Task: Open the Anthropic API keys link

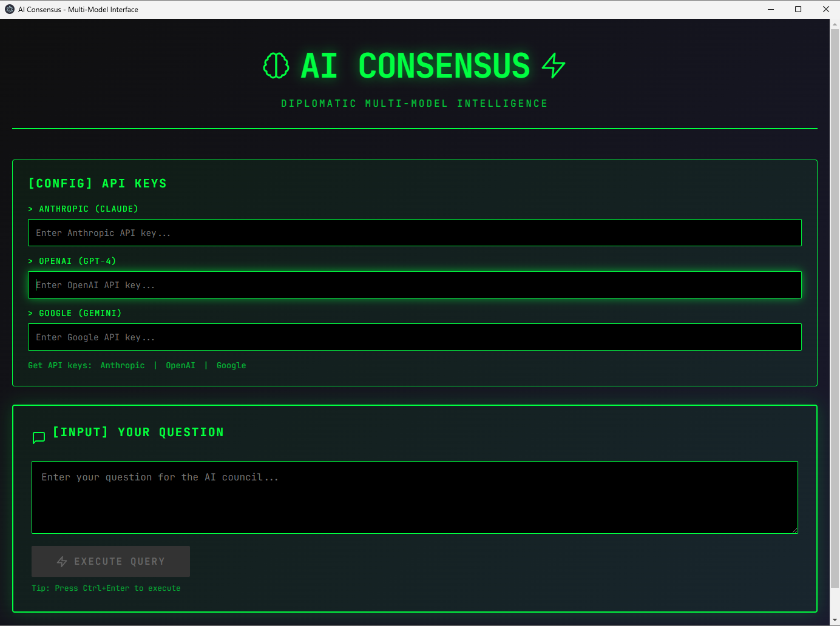Action: click(123, 365)
